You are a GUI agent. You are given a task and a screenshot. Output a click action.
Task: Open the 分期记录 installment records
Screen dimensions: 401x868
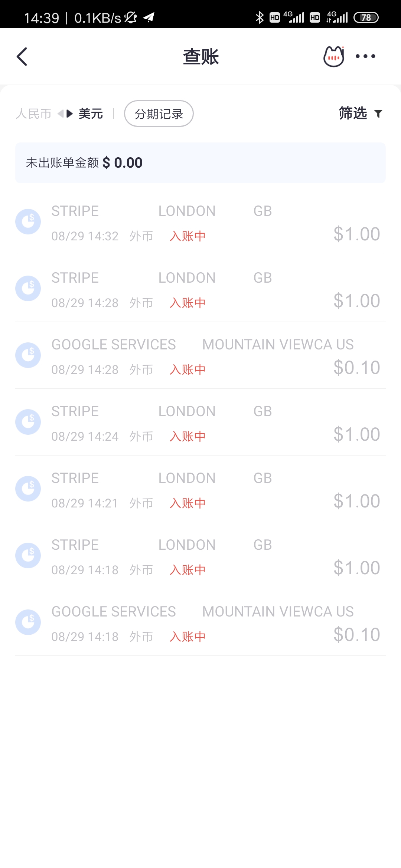click(159, 114)
